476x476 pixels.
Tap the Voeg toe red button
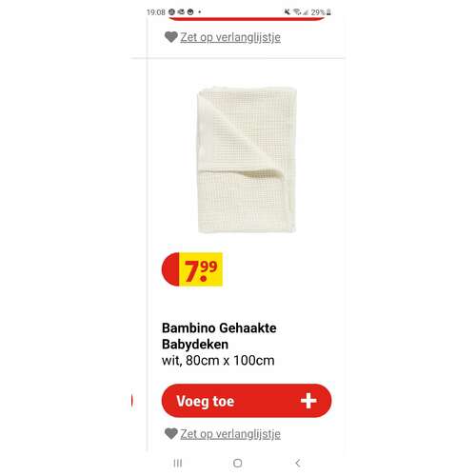247,401
